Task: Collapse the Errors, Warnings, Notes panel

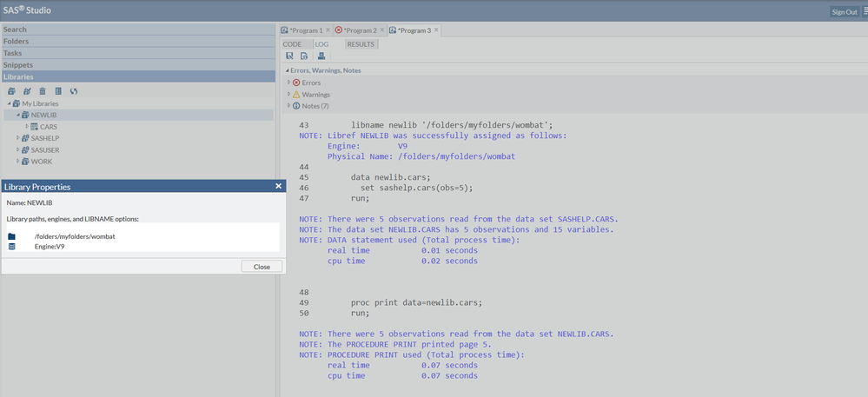Action: (x=286, y=70)
